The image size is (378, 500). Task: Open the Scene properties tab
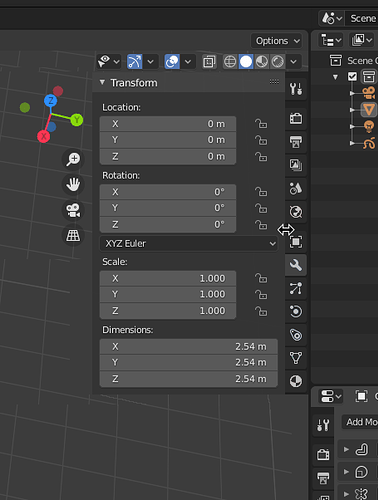click(x=296, y=188)
